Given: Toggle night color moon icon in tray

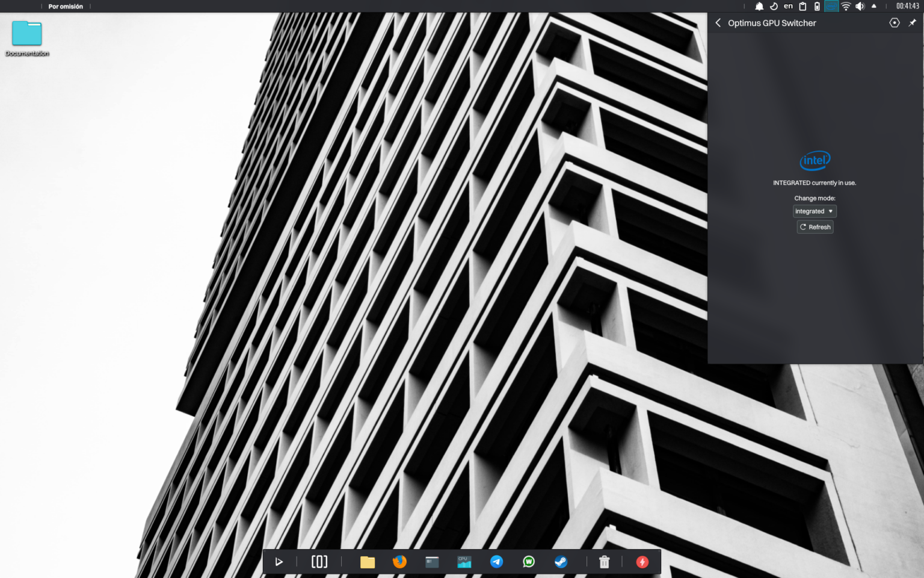Looking at the screenshot, I should tap(774, 6).
